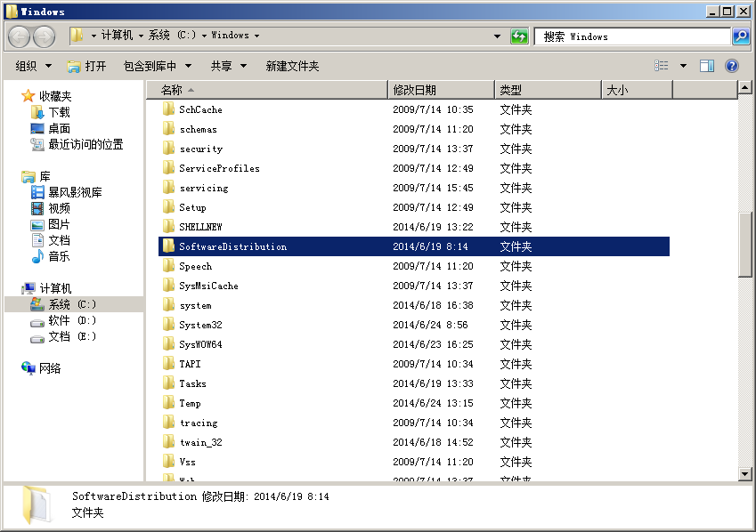
Task: Click the Tasks folder icon
Action: (168, 383)
